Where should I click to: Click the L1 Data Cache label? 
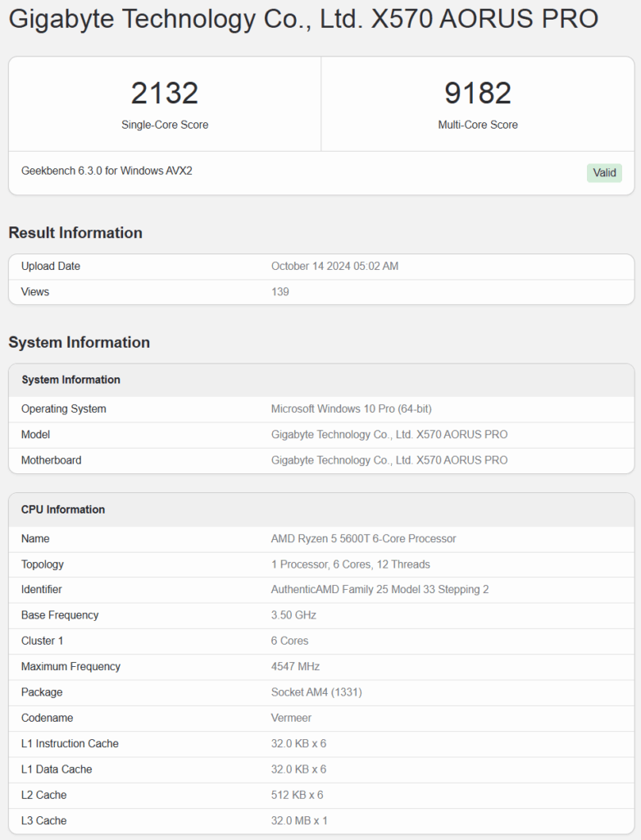57,769
